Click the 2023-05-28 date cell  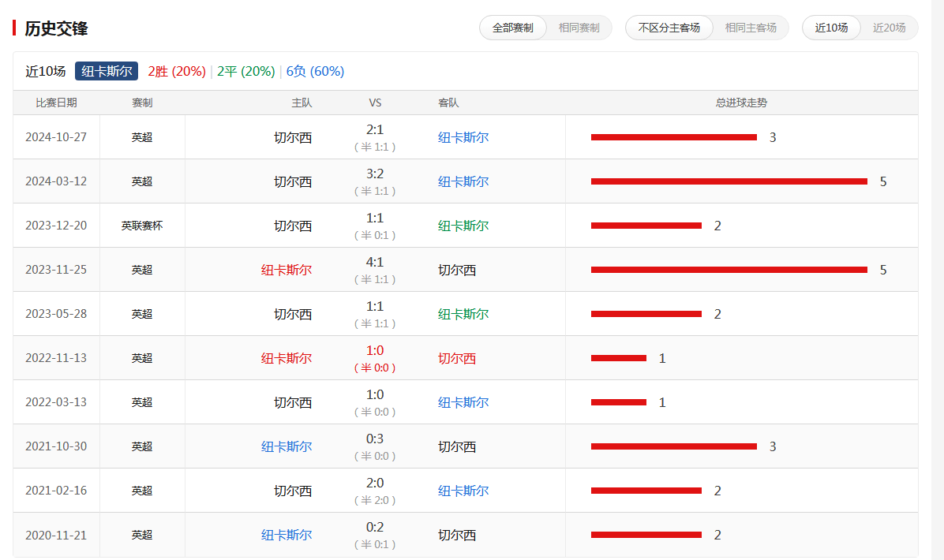coord(56,314)
